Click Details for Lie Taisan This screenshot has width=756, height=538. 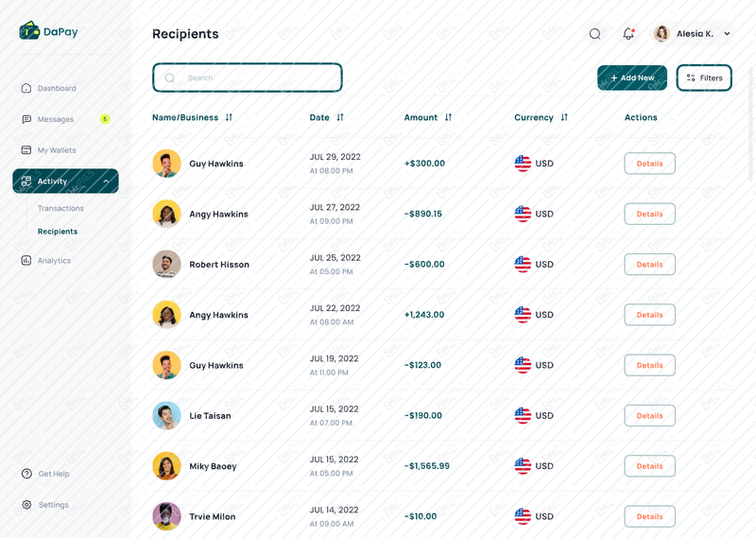coord(649,415)
